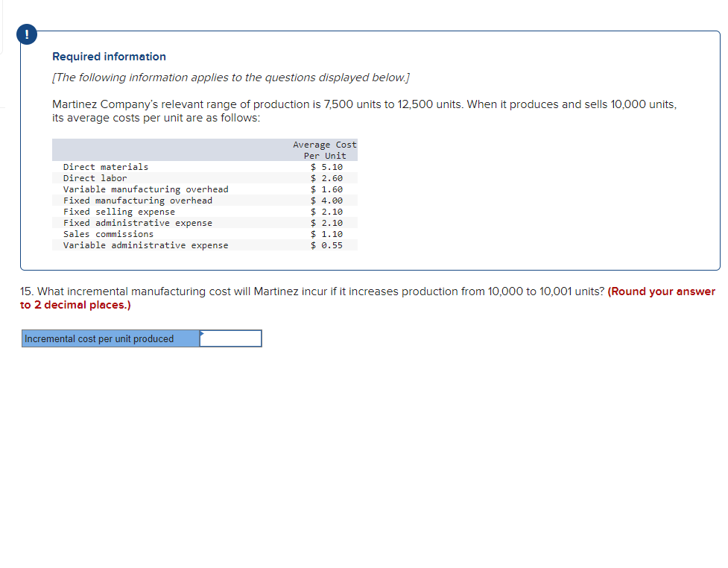
Task: Click the blue exclamation alert icon
Action: (x=27, y=34)
